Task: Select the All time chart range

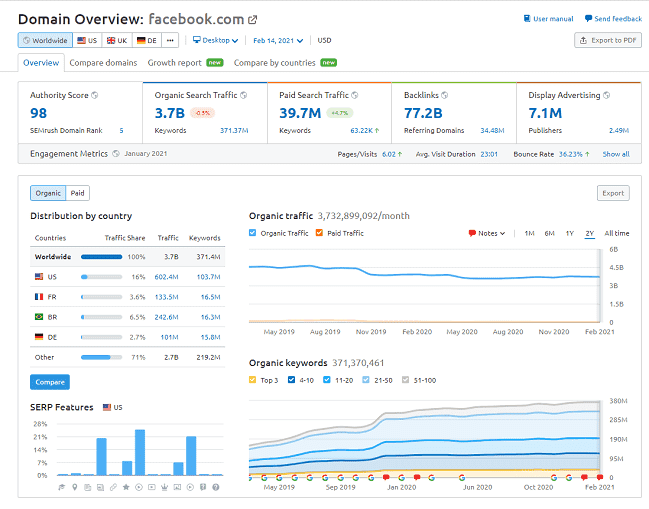Action: pyautogui.click(x=617, y=233)
